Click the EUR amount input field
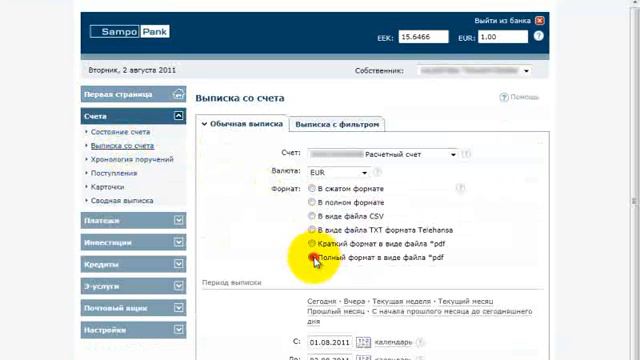Screen dimensions: 640x360 (503, 37)
